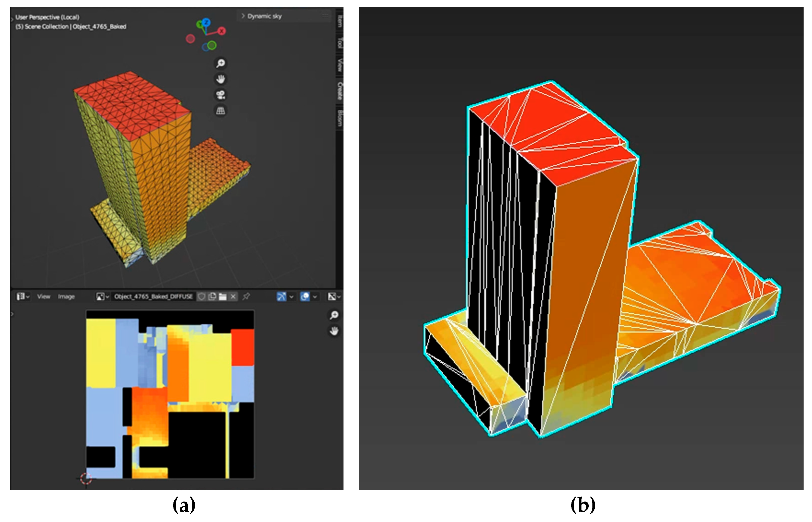Click the zoom tool in 3D viewport
The image size is (812, 522).
(x=221, y=63)
